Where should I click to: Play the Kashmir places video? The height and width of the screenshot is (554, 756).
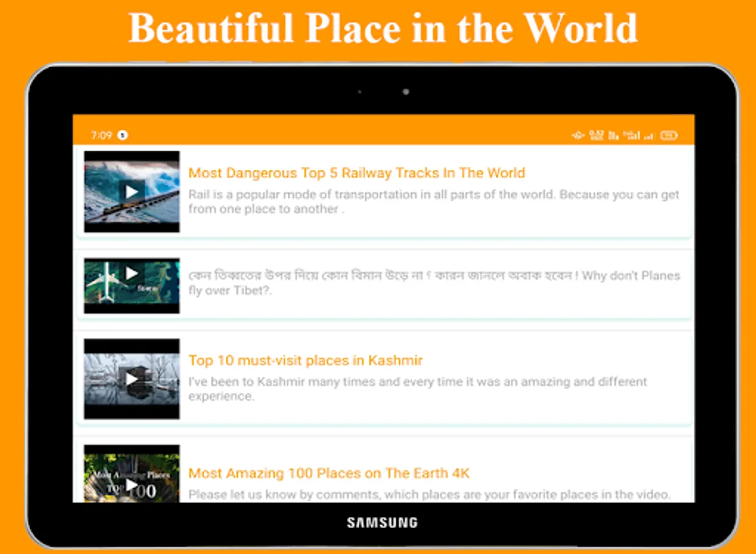[132, 379]
